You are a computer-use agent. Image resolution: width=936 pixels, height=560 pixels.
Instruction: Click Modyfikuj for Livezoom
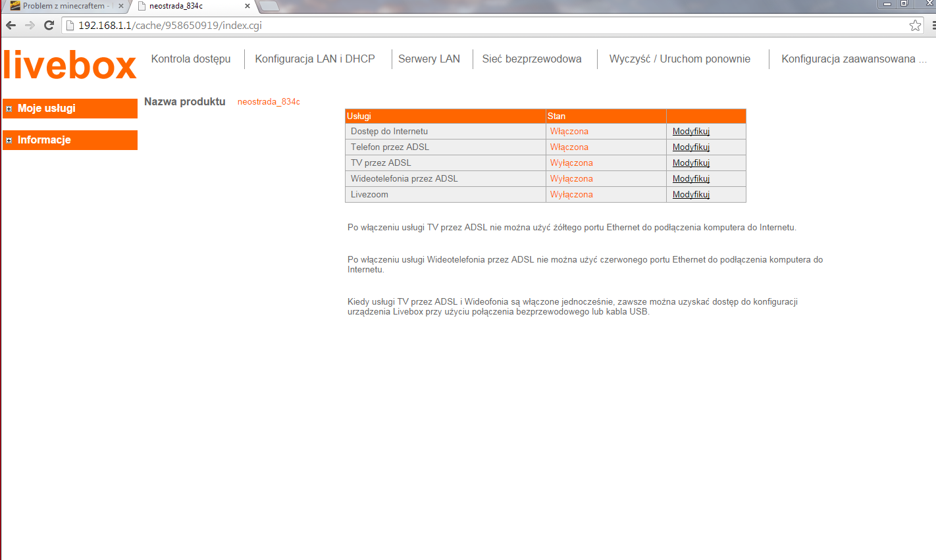(x=691, y=195)
